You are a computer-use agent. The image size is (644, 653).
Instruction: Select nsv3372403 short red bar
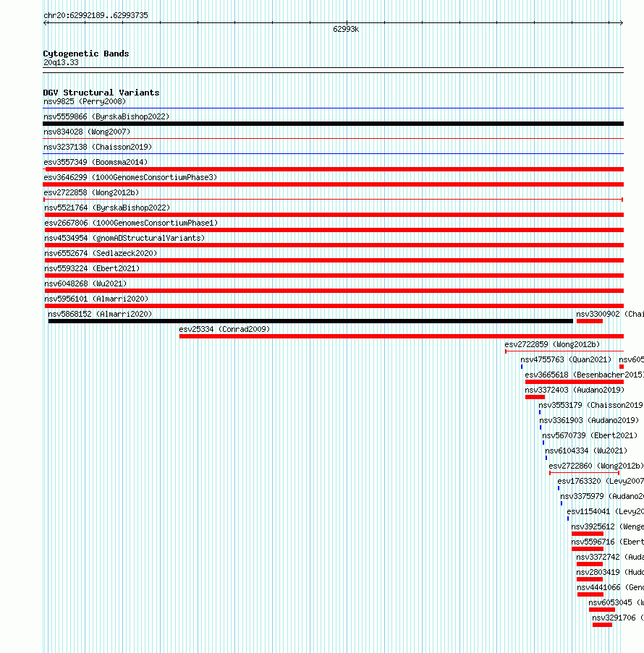coord(535,397)
